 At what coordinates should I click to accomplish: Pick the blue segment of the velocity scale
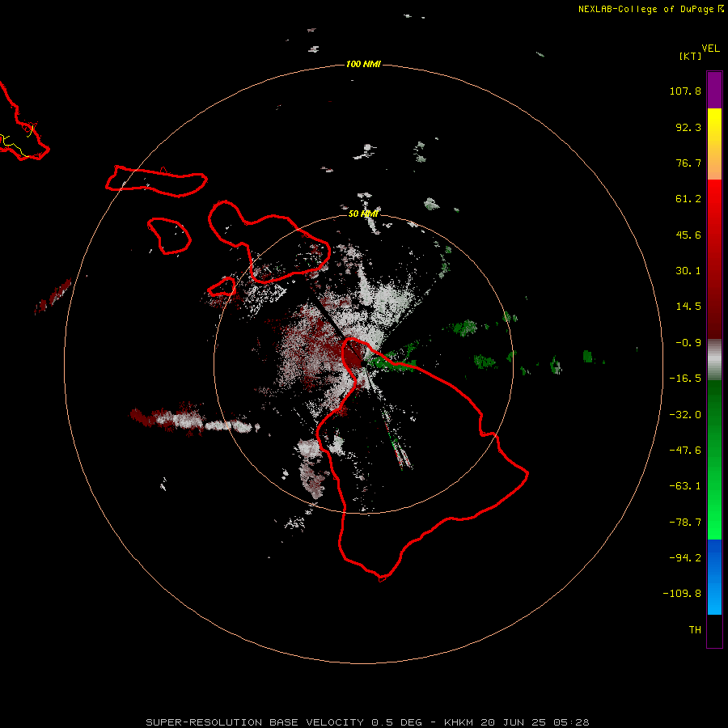click(714, 577)
